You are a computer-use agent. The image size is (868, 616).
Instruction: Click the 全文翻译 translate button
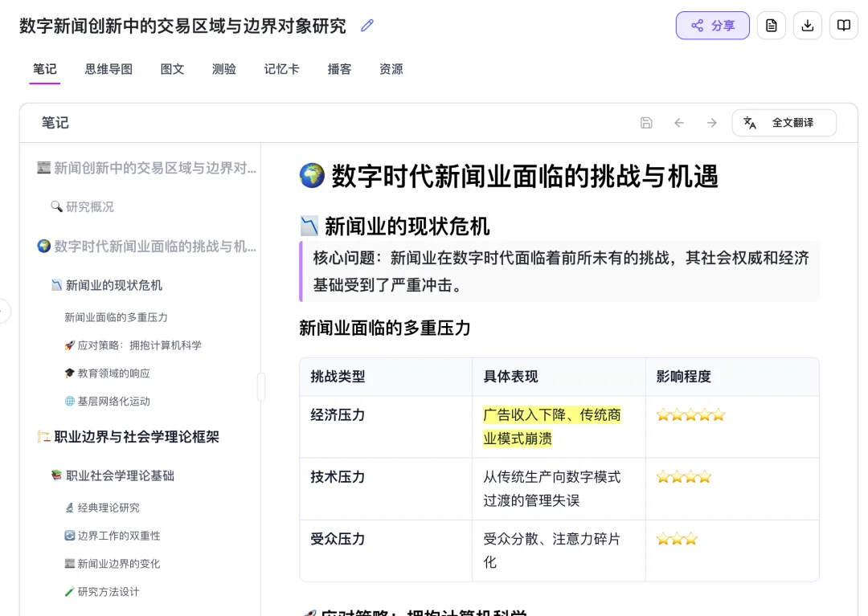click(794, 123)
